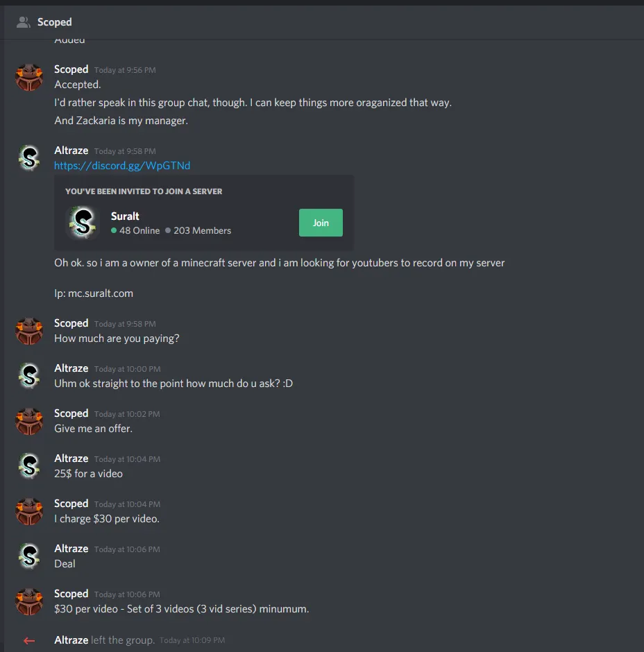Click Scoped's avatar beside 'How much are you paying?'
The height and width of the screenshot is (652, 644).
click(30, 331)
